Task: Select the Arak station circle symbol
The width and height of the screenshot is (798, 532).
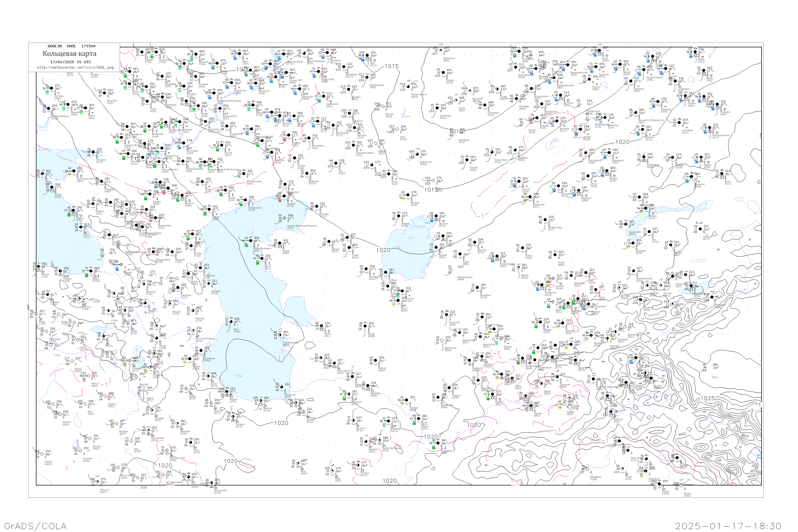Action: pos(191,442)
